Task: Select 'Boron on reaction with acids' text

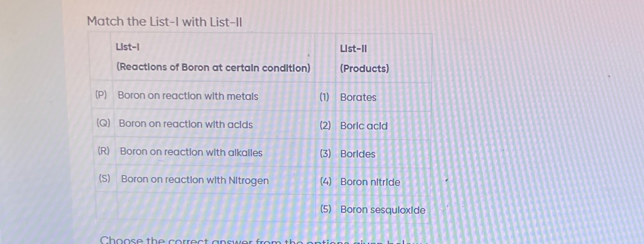Action: point(186,124)
